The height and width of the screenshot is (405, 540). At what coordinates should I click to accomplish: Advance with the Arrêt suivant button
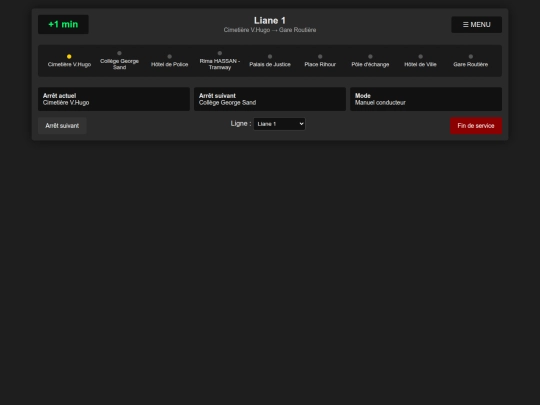coord(62,126)
